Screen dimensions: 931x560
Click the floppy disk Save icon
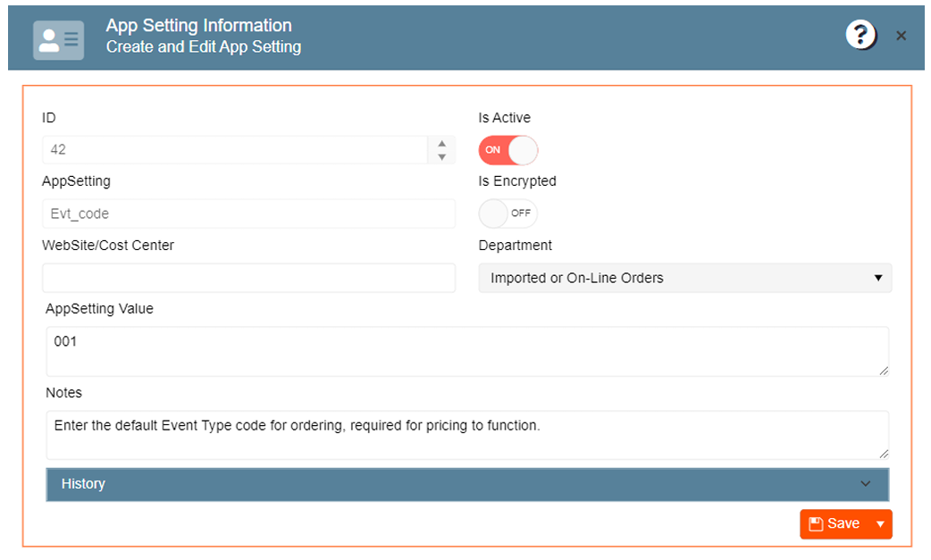click(x=816, y=524)
